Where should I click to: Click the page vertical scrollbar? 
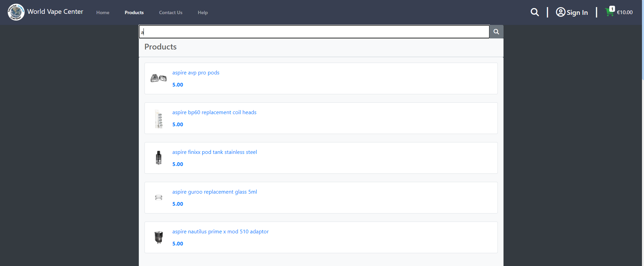[643, 40]
